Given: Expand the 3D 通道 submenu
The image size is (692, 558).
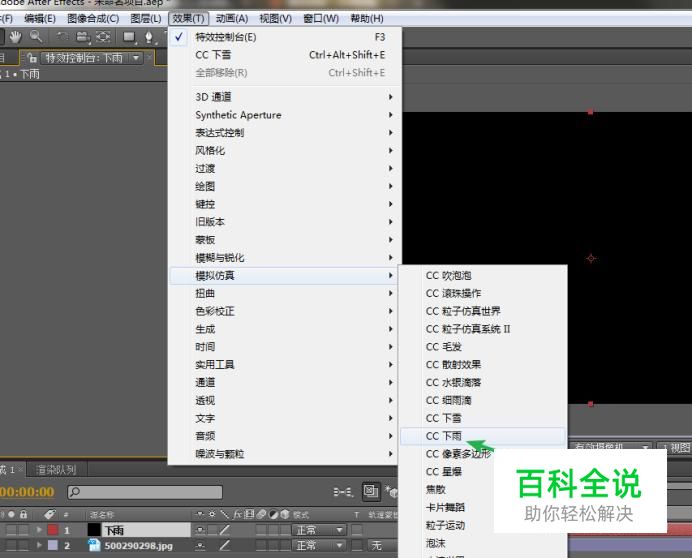Looking at the screenshot, I should [285, 97].
